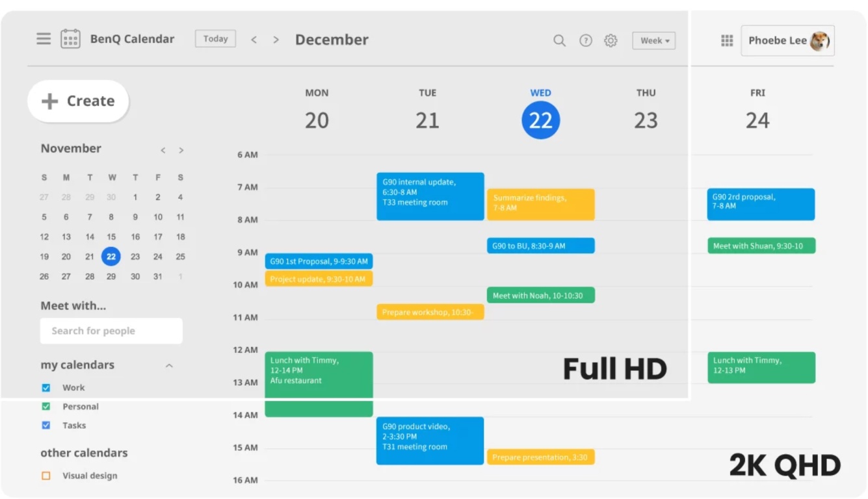The image size is (868, 499).
Task: Show previous month in mini calendar
Action: [x=163, y=150]
